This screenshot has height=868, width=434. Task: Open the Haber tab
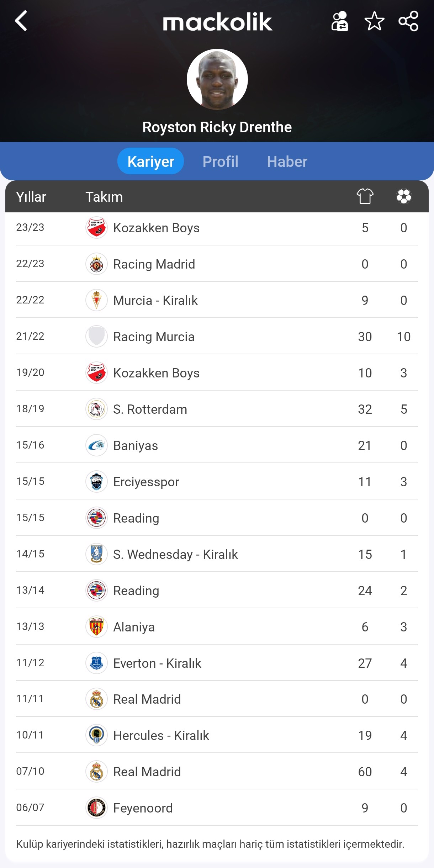(x=287, y=162)
